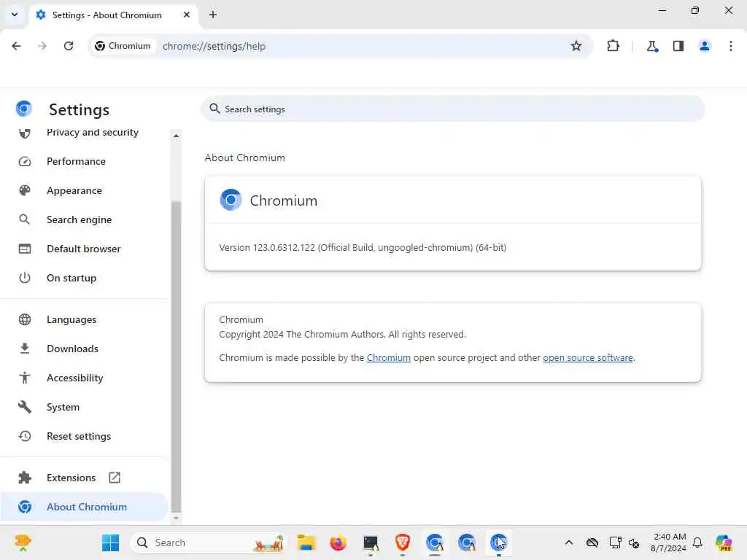747x560 pixels.
Task: Reload the current page
Action: [x=69, y=46]
